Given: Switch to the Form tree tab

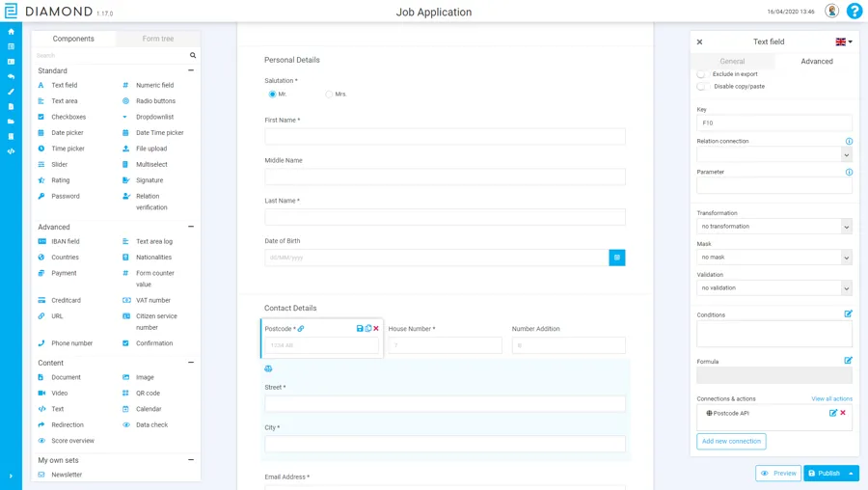Looking at the screenshot, I should (x=158, y=39).
